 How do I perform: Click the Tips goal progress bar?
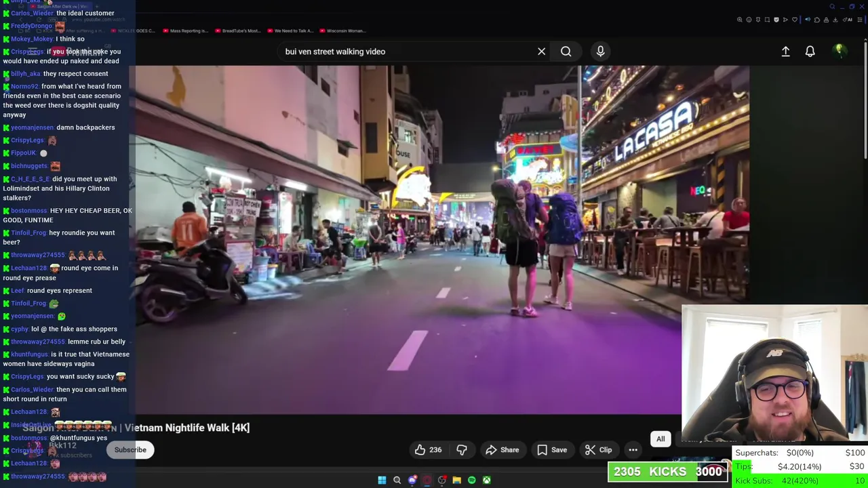point(800,466)
